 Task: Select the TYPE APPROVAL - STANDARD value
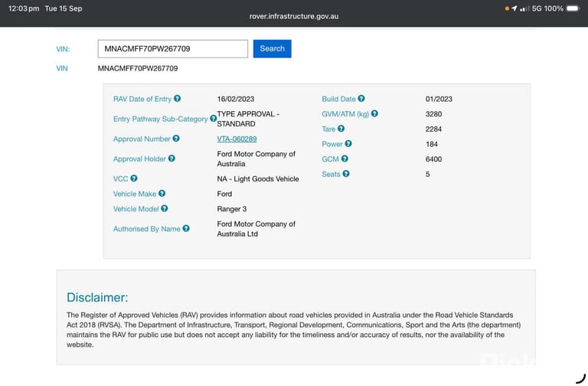[x=248, y=119]
